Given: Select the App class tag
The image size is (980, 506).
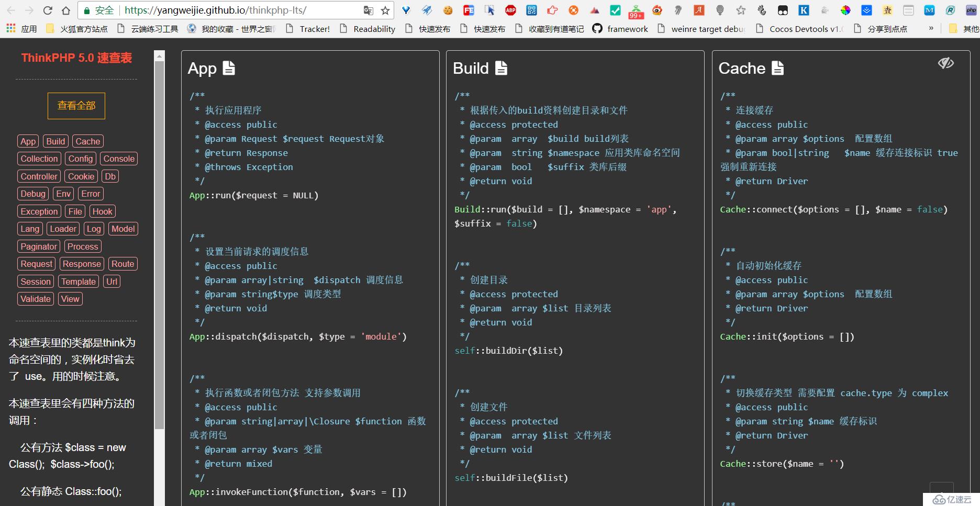Looking at the screenshot, I should click(x=28, y=141).
